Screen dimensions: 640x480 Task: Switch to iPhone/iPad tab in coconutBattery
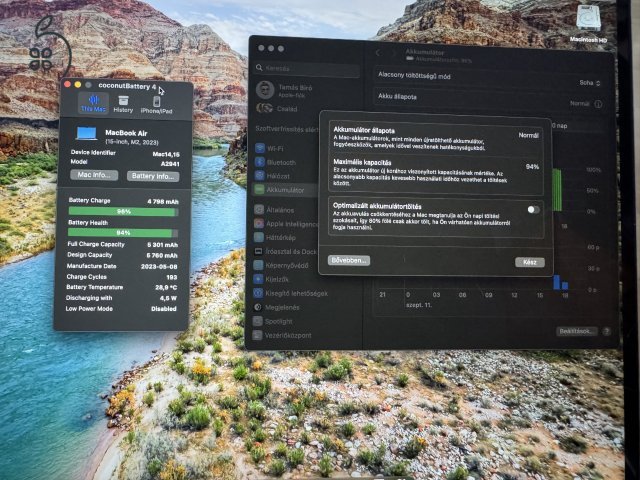click(x=156, y=105)
